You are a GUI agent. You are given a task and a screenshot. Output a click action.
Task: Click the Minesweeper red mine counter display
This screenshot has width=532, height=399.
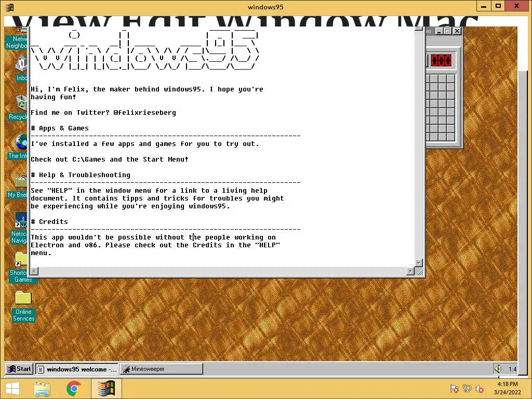[x=441, y=61]
